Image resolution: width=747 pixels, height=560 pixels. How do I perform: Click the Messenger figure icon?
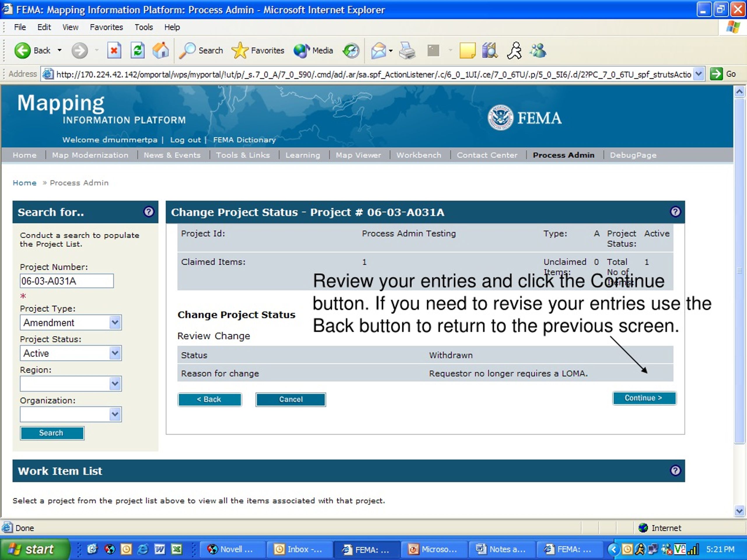(514, 51)
